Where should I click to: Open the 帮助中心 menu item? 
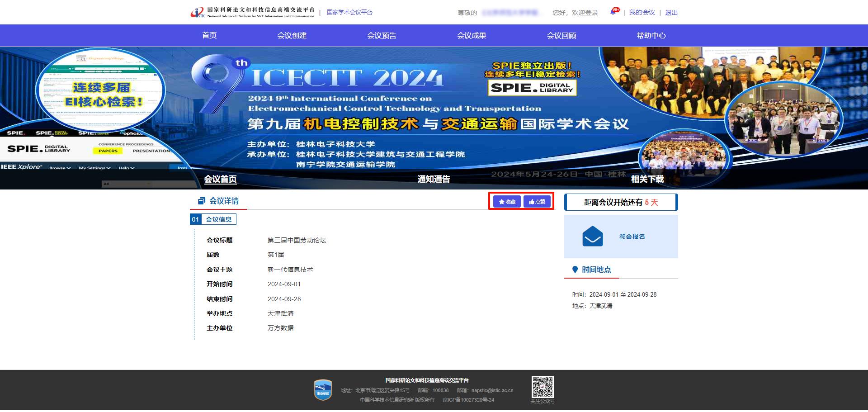(651, 36)
